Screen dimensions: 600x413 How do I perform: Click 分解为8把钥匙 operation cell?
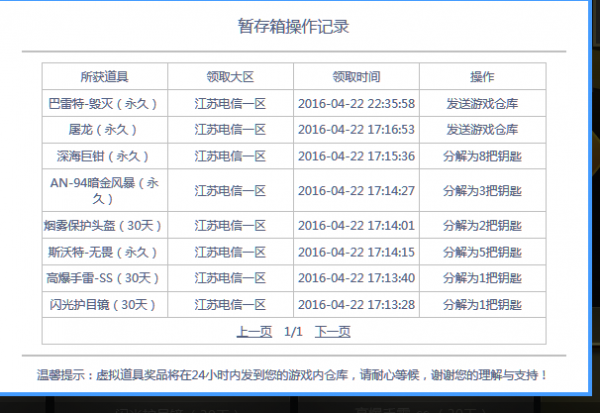tap(482, 156)
